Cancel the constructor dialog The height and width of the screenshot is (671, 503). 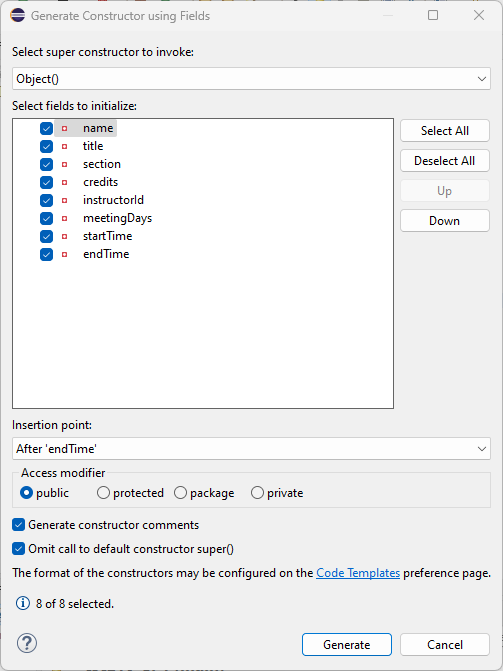pos(445,644)
